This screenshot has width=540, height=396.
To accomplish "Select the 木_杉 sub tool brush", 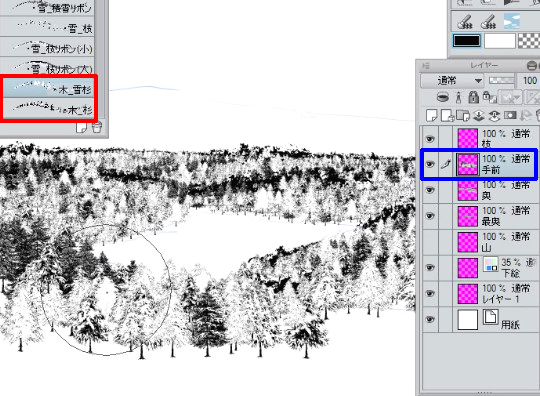I will point(48,108).
